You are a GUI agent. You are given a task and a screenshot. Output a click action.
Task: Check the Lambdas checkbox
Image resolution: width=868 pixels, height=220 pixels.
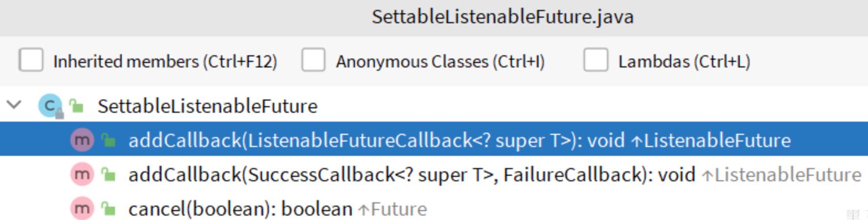pos(596,60)
